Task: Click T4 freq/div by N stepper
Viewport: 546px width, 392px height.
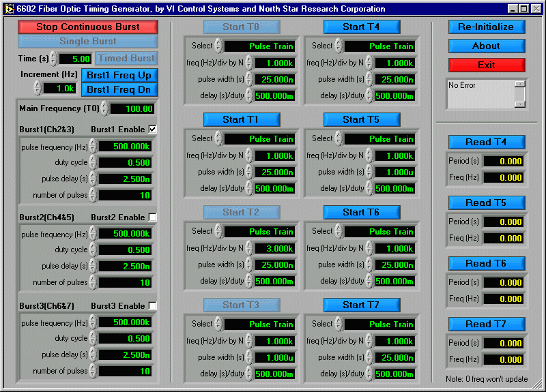Action: 369,63
